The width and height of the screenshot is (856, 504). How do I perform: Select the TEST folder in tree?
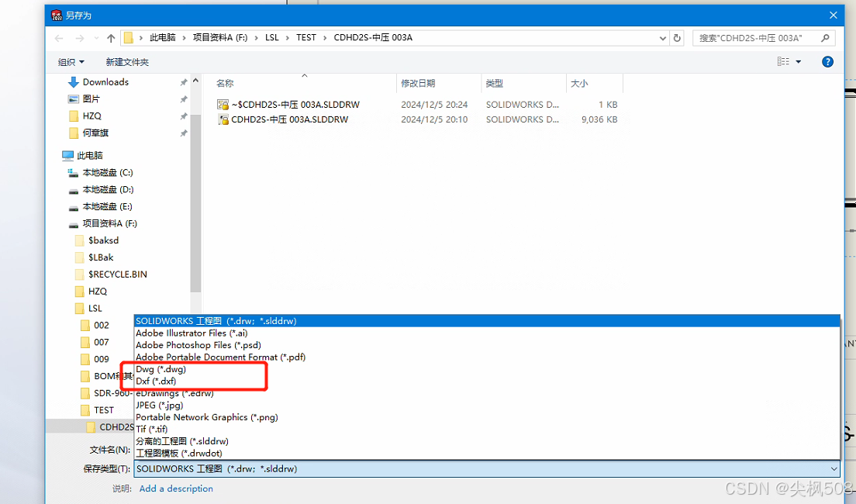coord(104,409)
